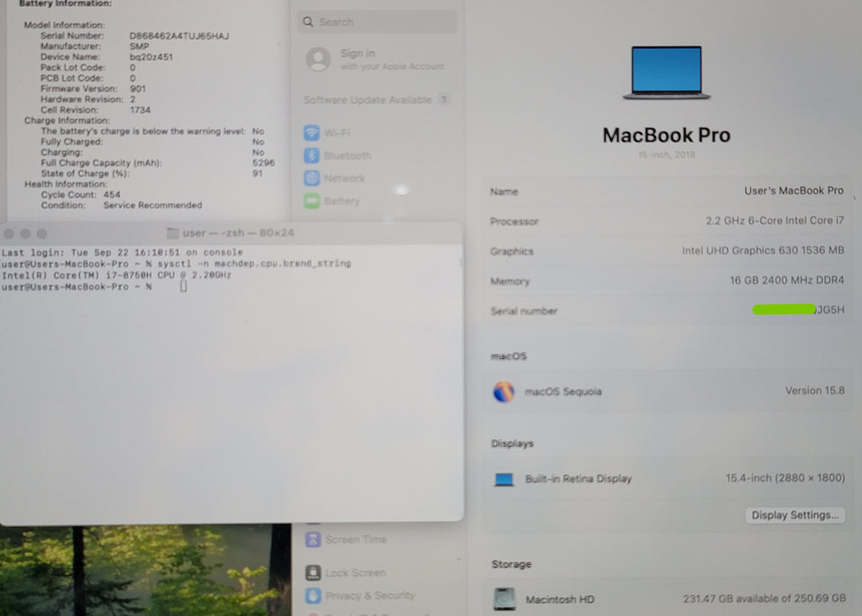Select Network label in sidebar
This screenshot has height=616, width=862.
(344, 179)
